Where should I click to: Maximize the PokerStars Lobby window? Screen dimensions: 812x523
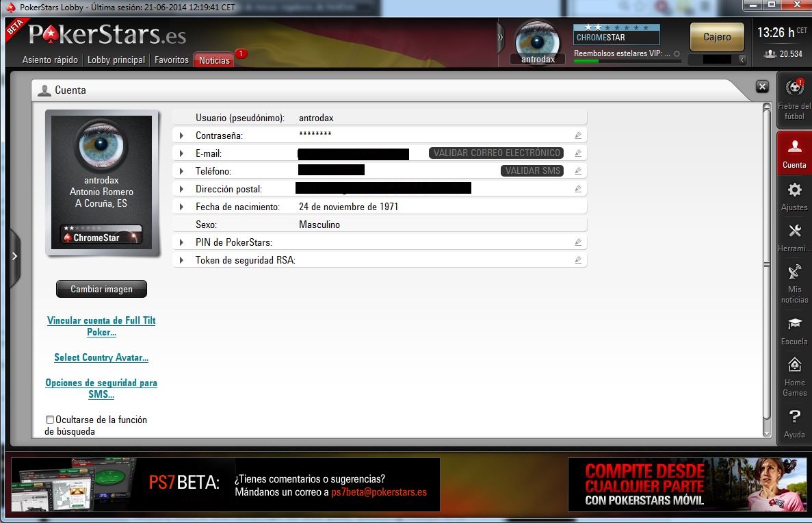point(772,5)
